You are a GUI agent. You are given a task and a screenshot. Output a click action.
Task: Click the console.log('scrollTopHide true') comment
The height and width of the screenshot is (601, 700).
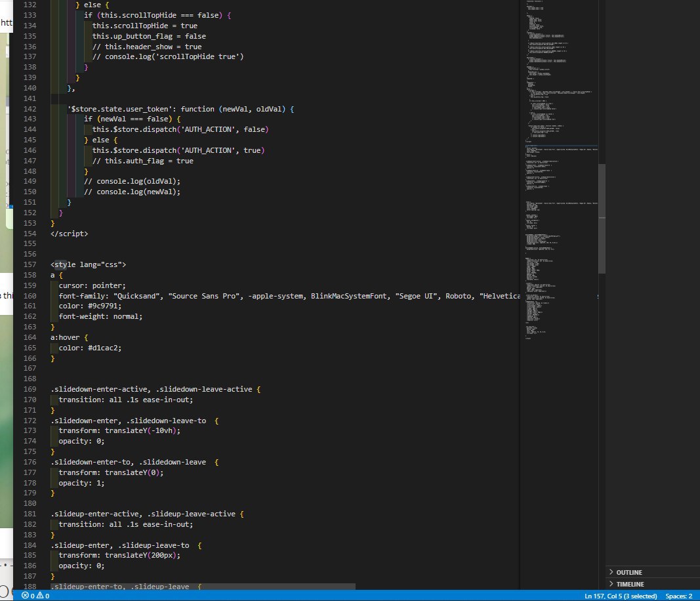pos(168,56)
